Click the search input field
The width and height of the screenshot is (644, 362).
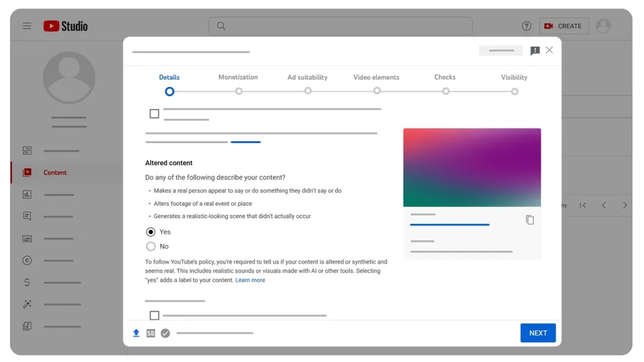coord(341,25)
